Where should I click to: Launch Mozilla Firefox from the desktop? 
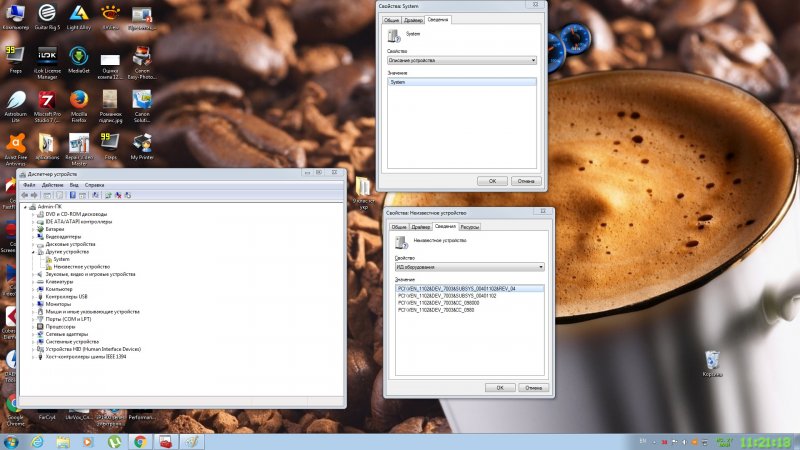pyautogui.click(x=79, y=102)
